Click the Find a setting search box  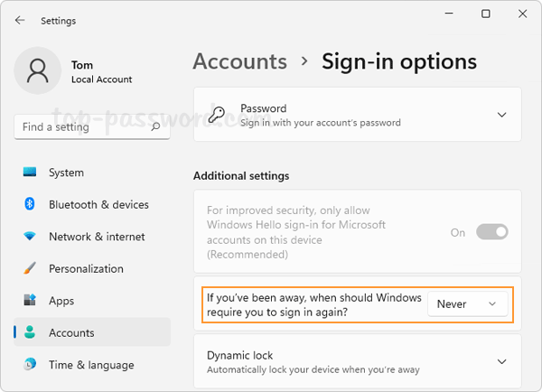point(83,127)
